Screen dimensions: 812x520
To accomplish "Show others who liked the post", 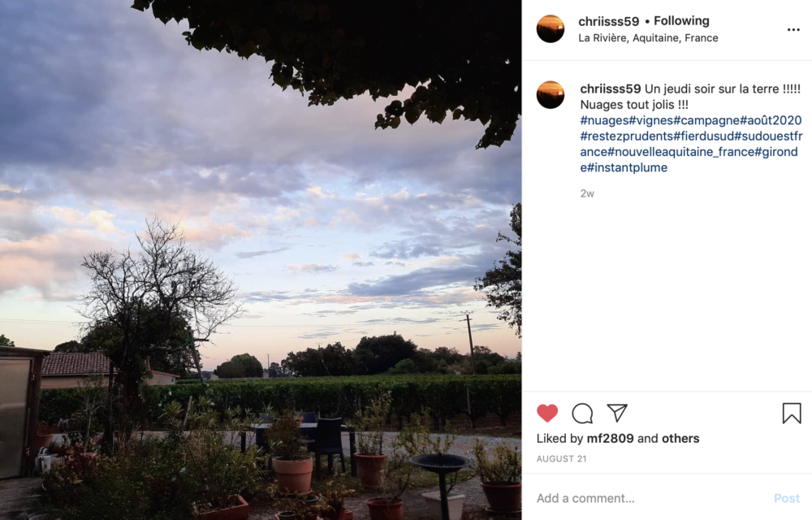I will tap(680, 438).
